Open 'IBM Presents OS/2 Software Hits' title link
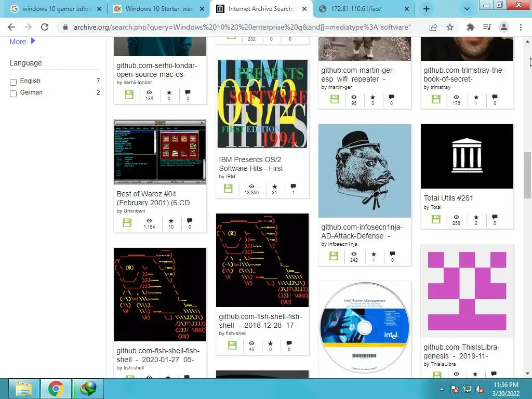532x399 pixels. tap(251, 164)
